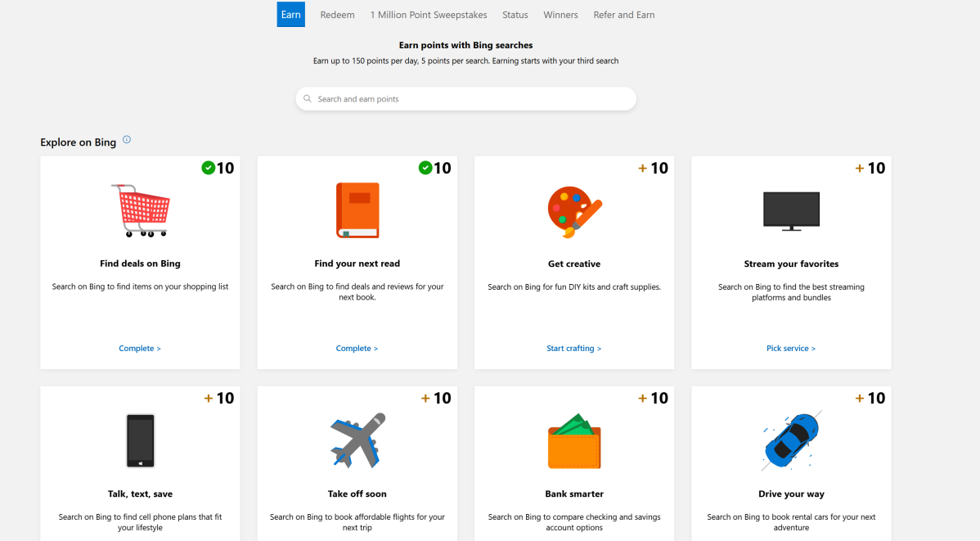
Task: Click the smartphone icon
Action: (x=140, y=440)
